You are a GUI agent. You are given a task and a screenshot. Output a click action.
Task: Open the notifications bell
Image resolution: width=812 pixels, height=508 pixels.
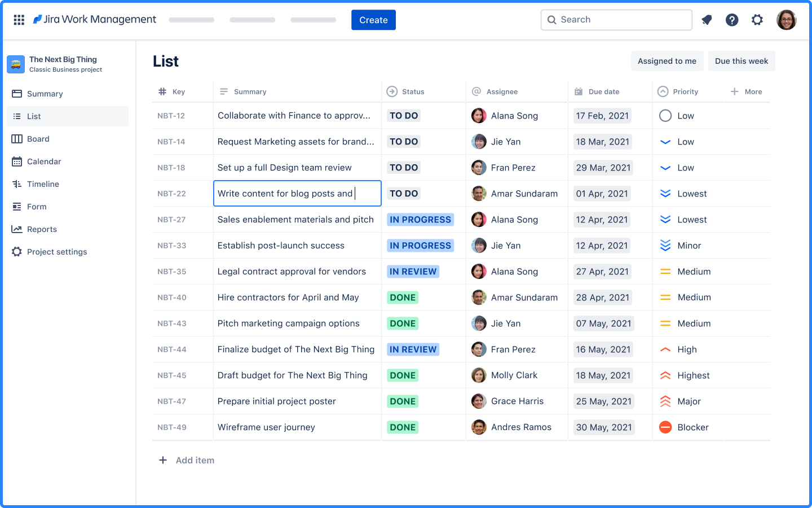tap(707, 20)
